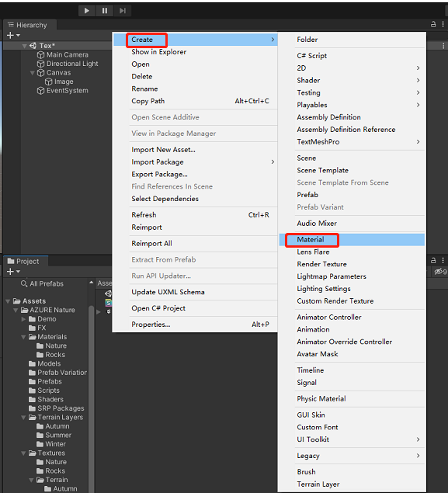Image resolution: width=448 pixels, height=493 pixels.
Task: Open the Project plus create dropdown
Action: 13,271
